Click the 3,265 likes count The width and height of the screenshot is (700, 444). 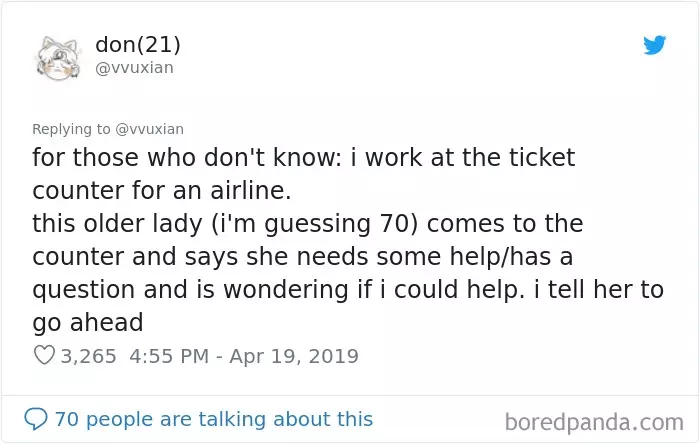88,356
